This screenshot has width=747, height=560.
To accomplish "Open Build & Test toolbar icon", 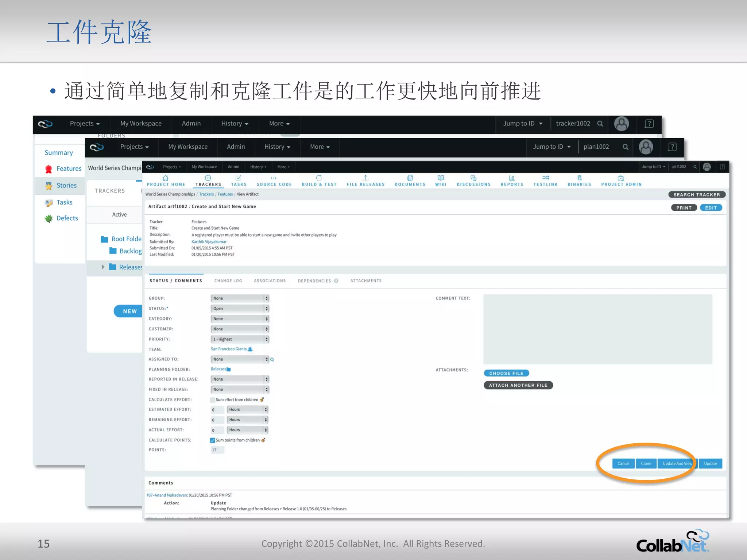I will tap(319, 178).
